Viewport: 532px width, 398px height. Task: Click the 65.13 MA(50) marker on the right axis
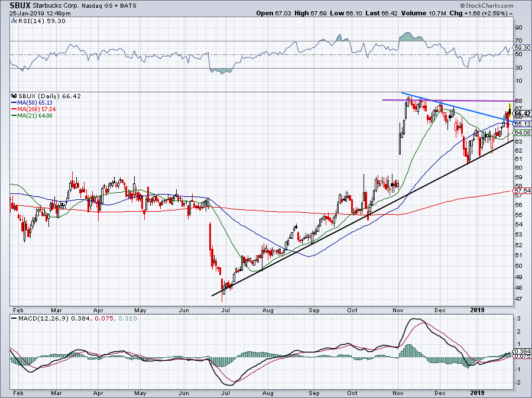[x=523, y=124]
